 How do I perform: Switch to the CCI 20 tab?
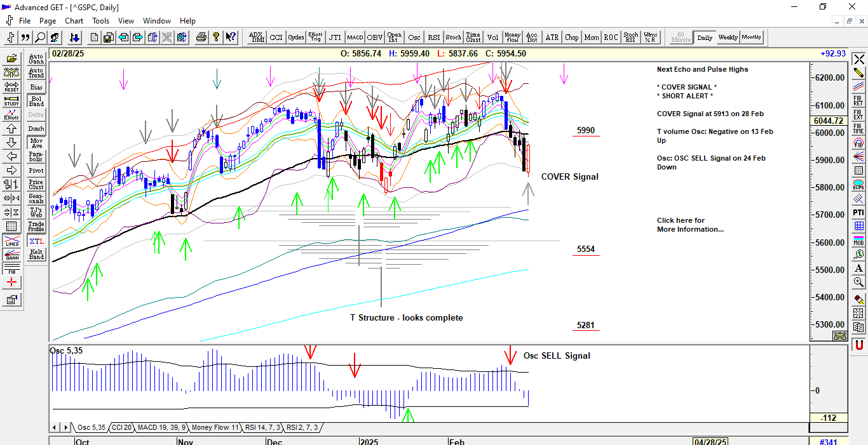121,428
